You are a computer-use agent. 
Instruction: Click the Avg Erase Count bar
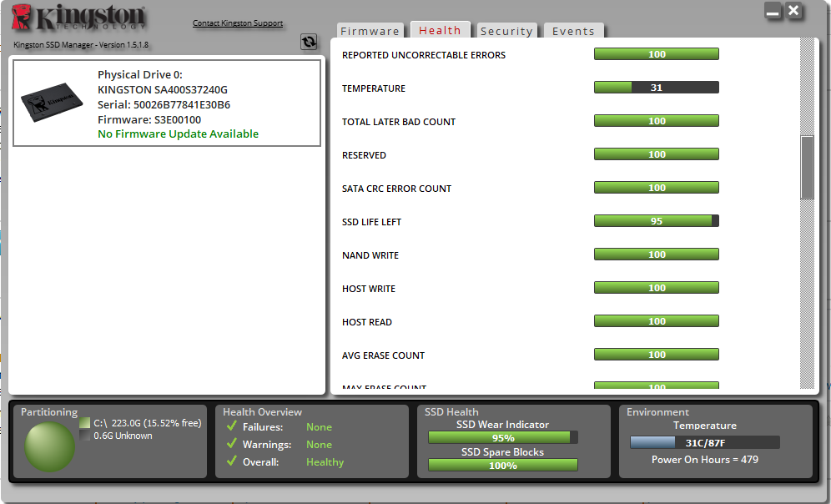(656, 355)
